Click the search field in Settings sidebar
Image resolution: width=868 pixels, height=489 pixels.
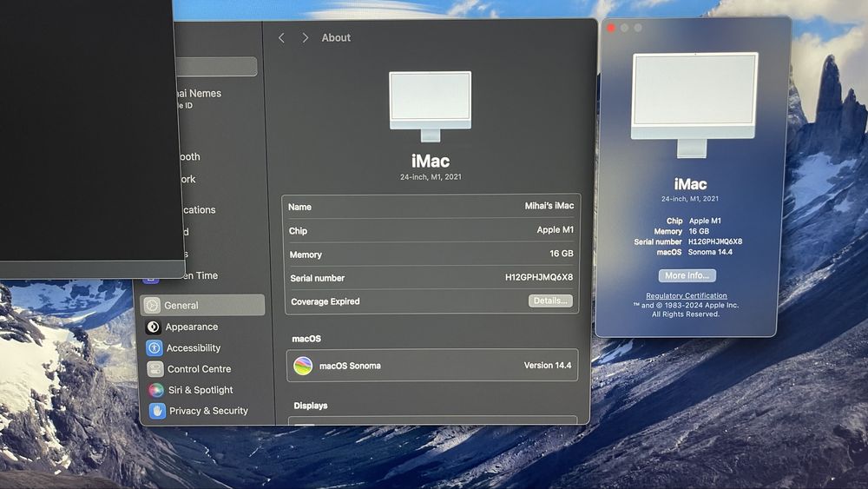tap(217, 67)
